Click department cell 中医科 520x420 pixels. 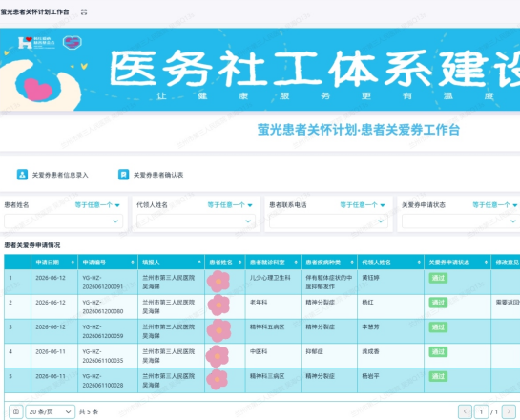click(259, 351)
